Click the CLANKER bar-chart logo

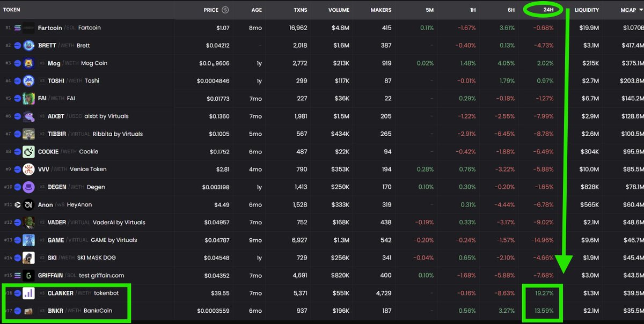click(x=29, y=293)
